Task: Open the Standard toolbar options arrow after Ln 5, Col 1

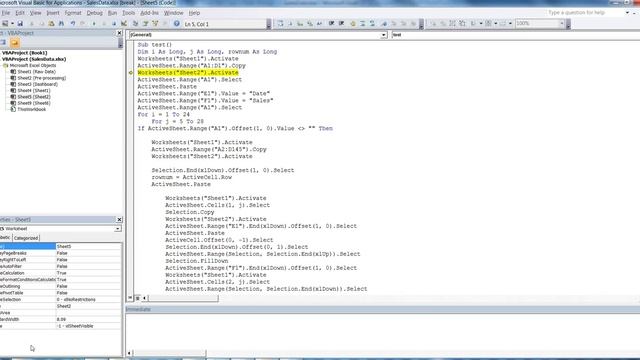Action: (269, 25)
